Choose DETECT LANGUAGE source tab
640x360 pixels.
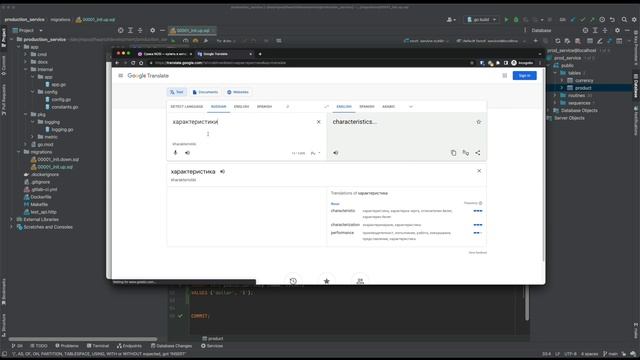187,107
